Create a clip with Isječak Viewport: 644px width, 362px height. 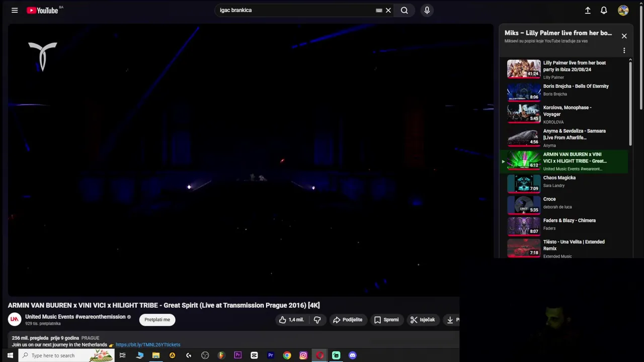423,320
